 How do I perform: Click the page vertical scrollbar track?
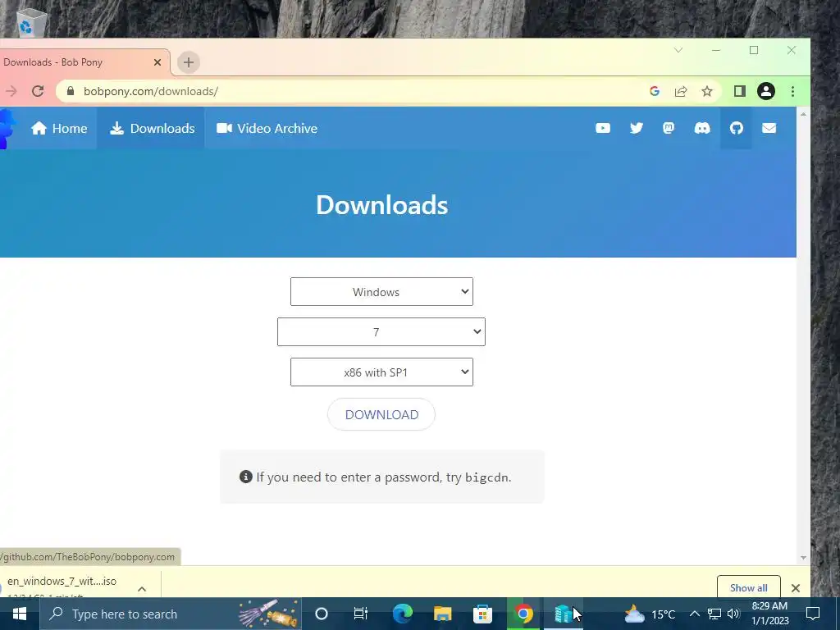(803, 336)
